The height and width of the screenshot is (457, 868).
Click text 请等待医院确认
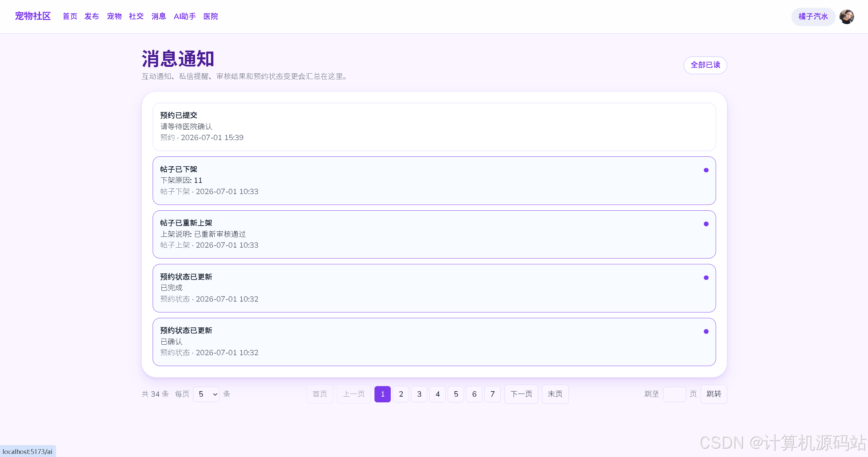tap(186, 127)
